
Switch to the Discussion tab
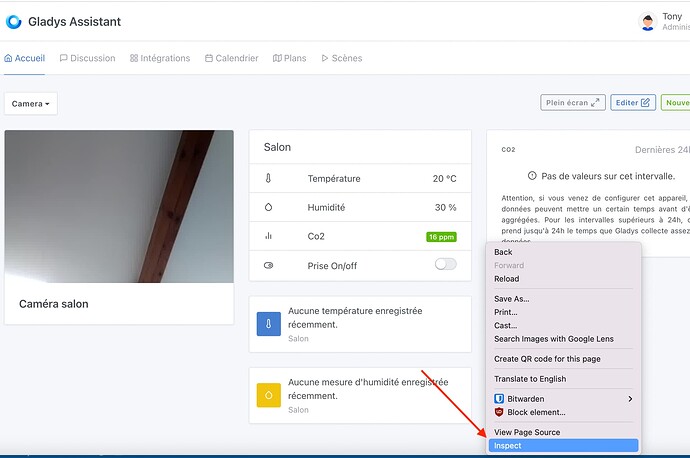(87, 58)
